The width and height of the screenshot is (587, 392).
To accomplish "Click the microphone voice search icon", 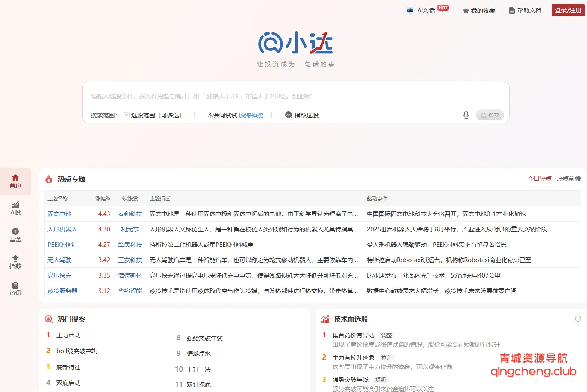I will 466,115.
